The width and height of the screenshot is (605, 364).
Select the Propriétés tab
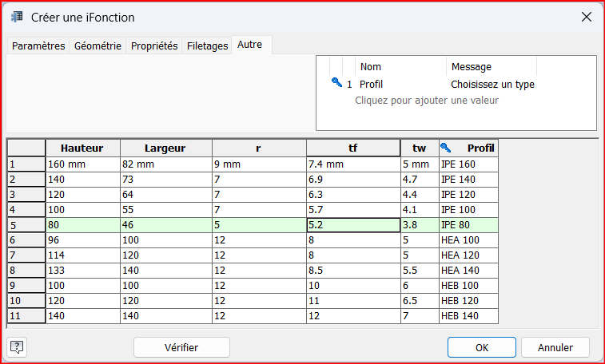click(154, 46)
